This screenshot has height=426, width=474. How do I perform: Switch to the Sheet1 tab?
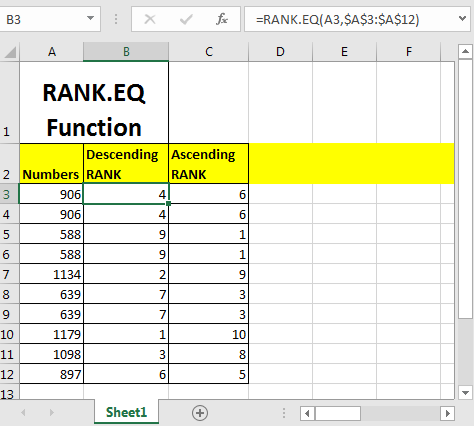coord(126,413)
